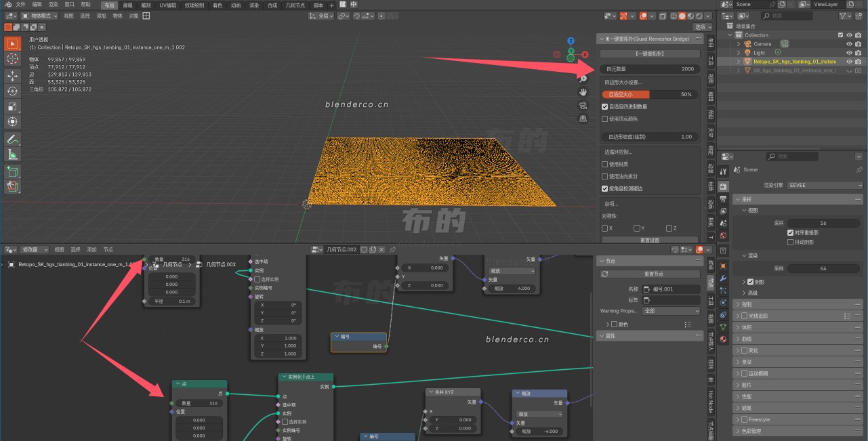Switch viewport shading to solid mode
Image resolution: width=868 pixels, height=441 pixels.
tap(682, 16)
